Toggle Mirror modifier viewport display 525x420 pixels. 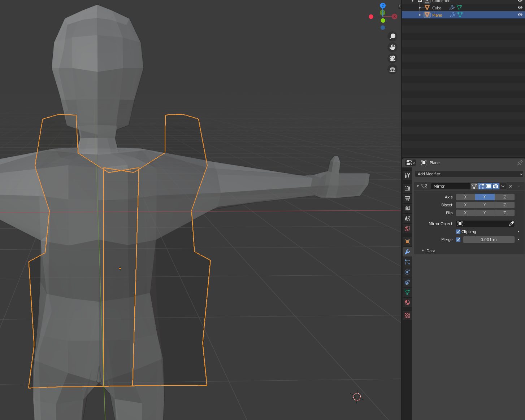click(x=489, y=186)
